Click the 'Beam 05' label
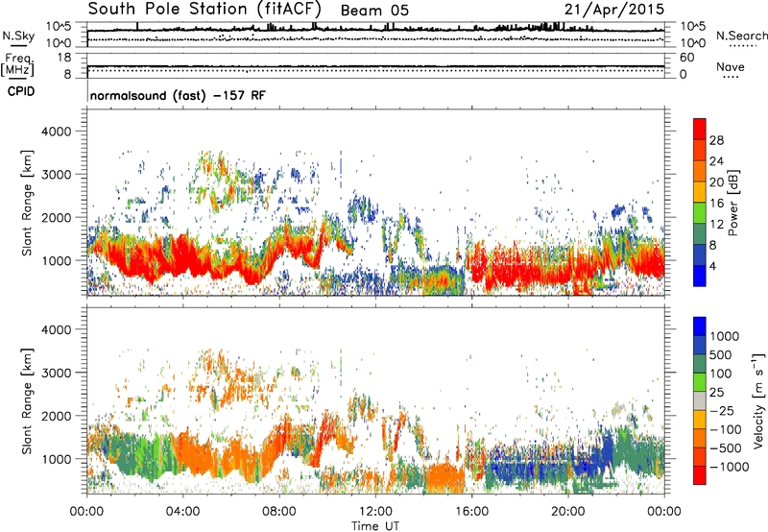Viewport: 768px width, 532px height. pyautogui.click(x=374, y=11)
